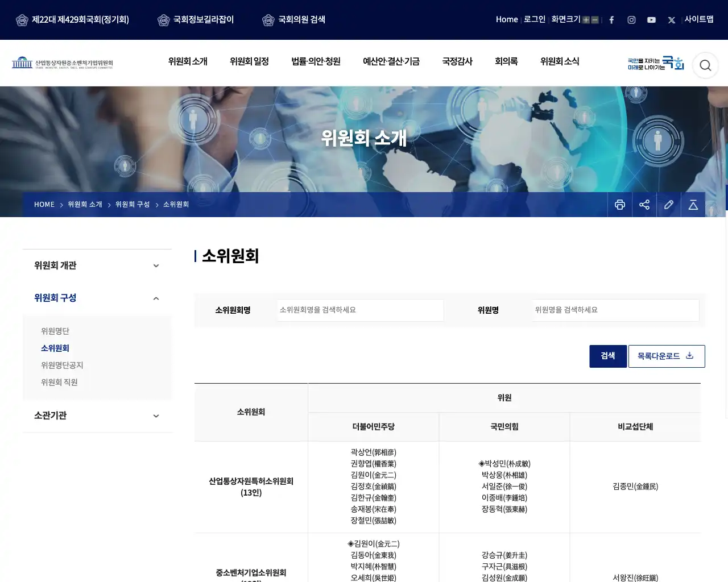This screenshot has width=728, height=582.
Task: Click the assembly emblem beside 제22대 제429회국회(정기회)
Action: 22,20
